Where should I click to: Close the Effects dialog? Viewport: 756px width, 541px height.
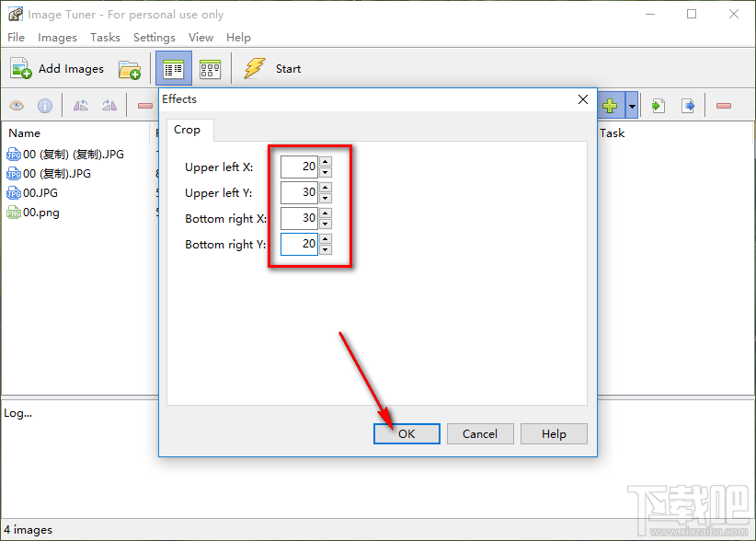click(583, 99)
